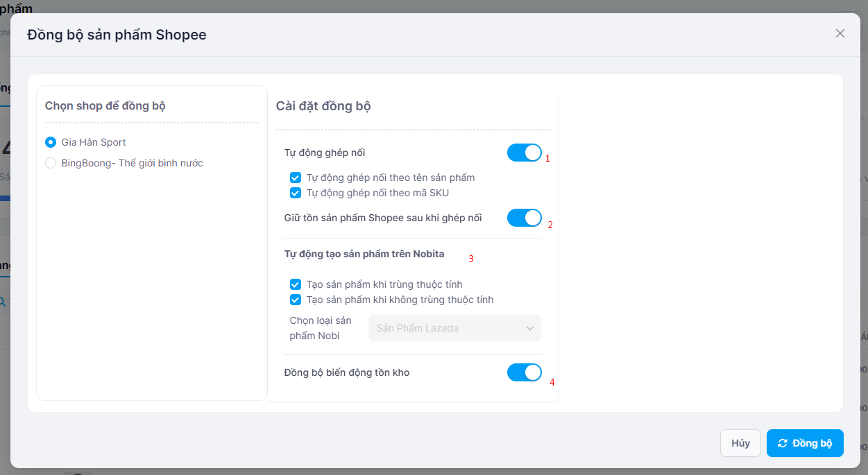Click the sync arrows icon on Đồng bộ button
This screenshot has width=868, height=475.
tap(783, 443)
